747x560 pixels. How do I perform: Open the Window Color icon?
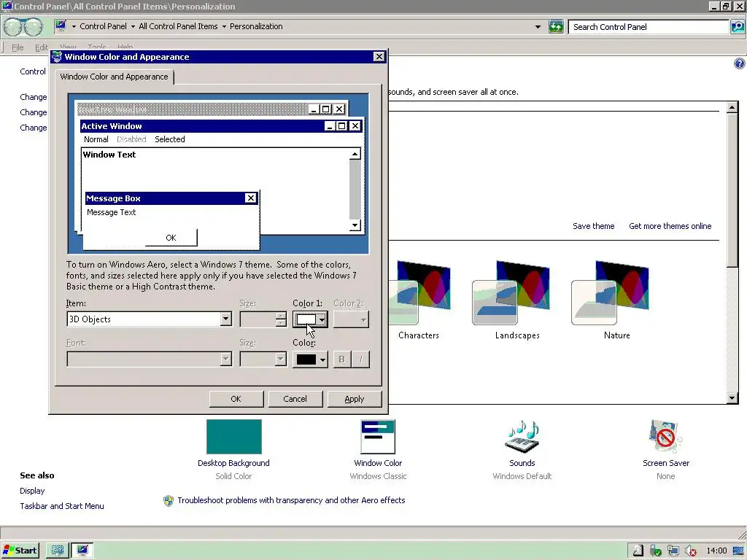[378, 437]
